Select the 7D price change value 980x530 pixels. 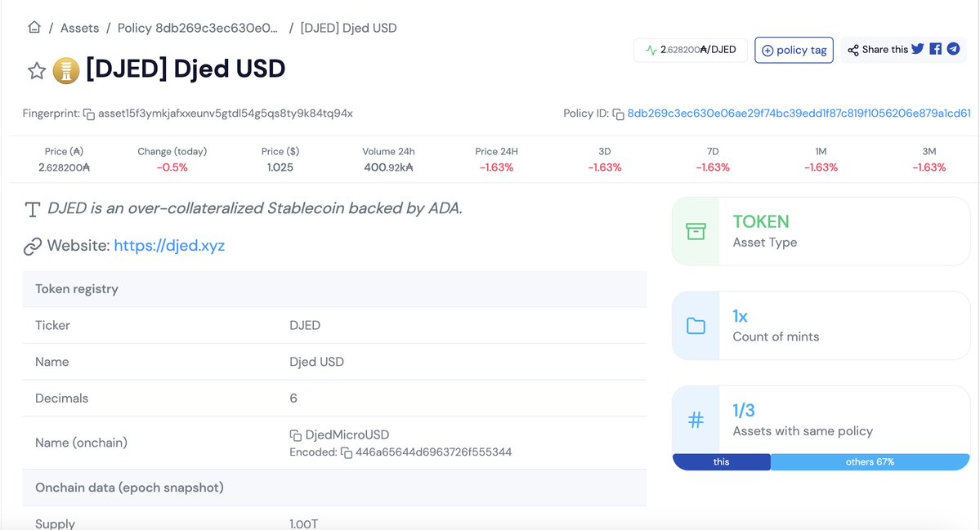[713, 167]
